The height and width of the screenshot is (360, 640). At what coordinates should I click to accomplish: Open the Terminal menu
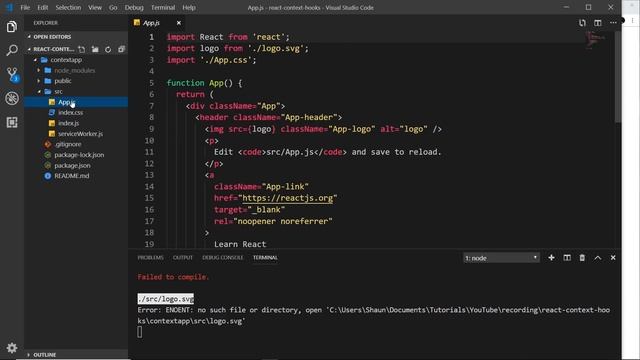(x=163, y=7)
